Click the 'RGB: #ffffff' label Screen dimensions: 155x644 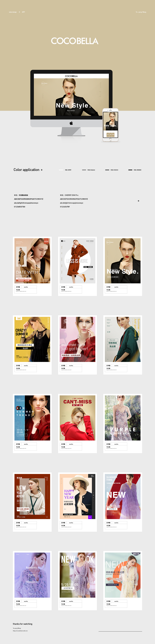click(68, 170)
